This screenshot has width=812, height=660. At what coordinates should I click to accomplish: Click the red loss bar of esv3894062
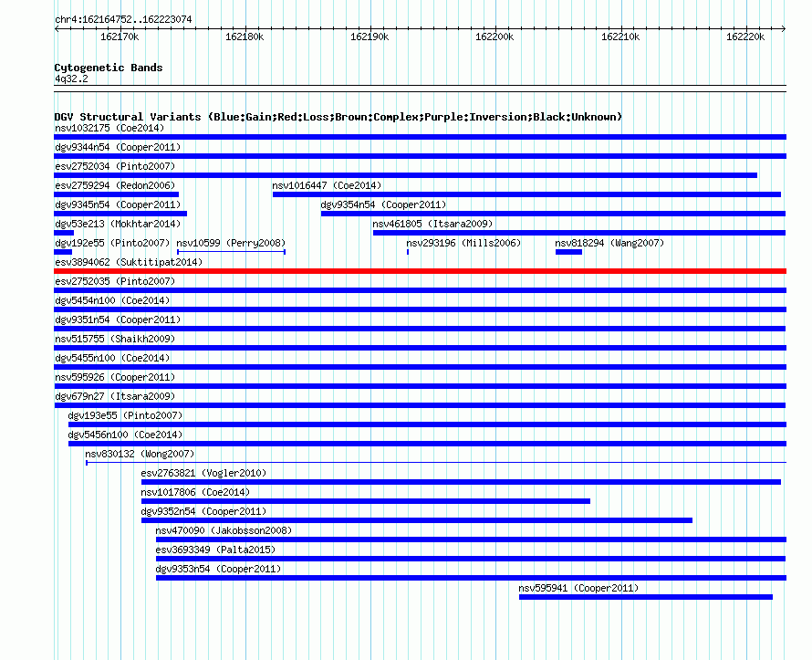coord(420,271)
